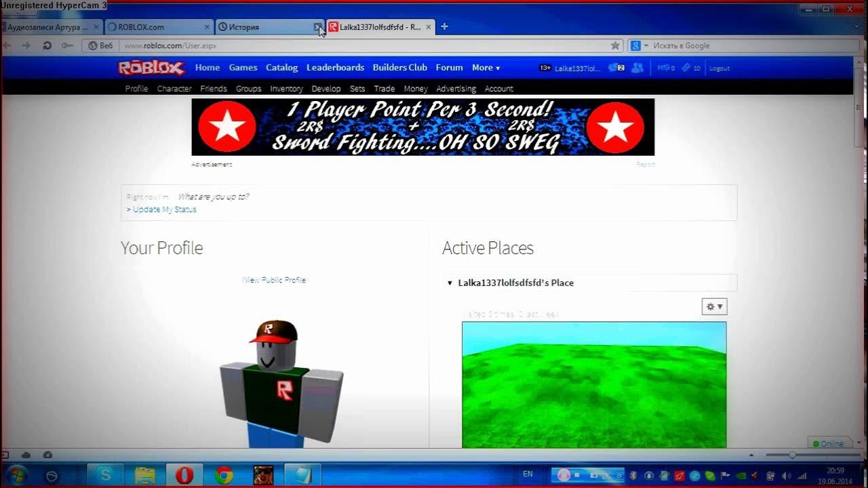Open the Builders Club menu item
The height and width of the screenshot is (488, 868).
click(400, 68)
